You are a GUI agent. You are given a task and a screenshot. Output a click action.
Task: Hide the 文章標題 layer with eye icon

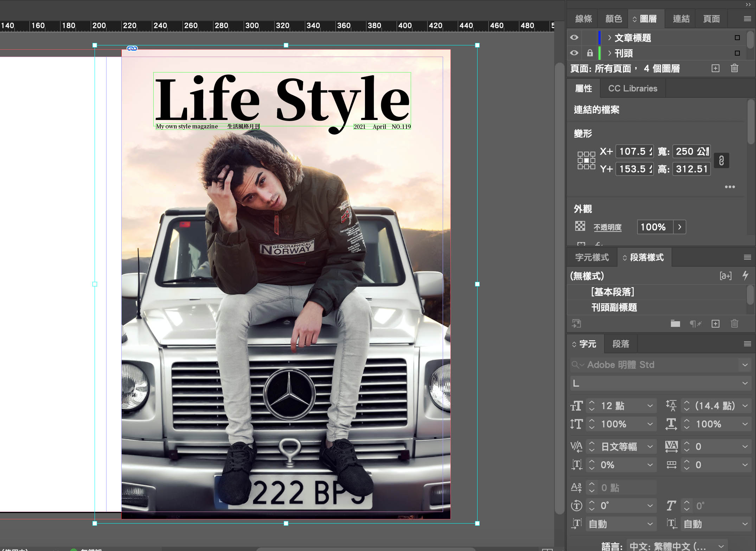tap(574, 37)
